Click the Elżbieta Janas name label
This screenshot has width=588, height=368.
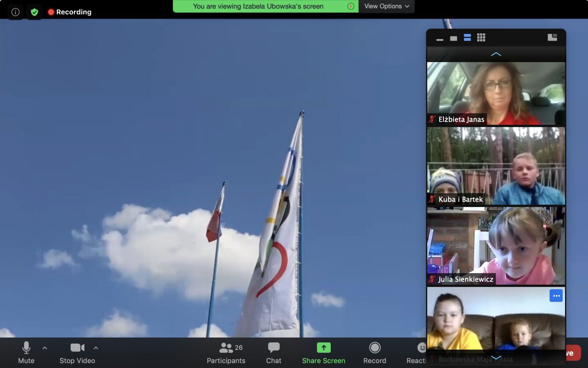461,119
